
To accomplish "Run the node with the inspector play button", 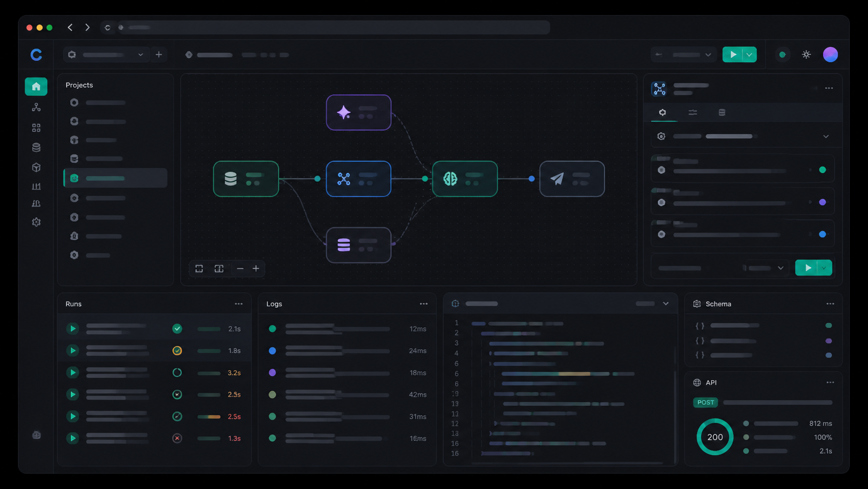I will tap(807, 268).
